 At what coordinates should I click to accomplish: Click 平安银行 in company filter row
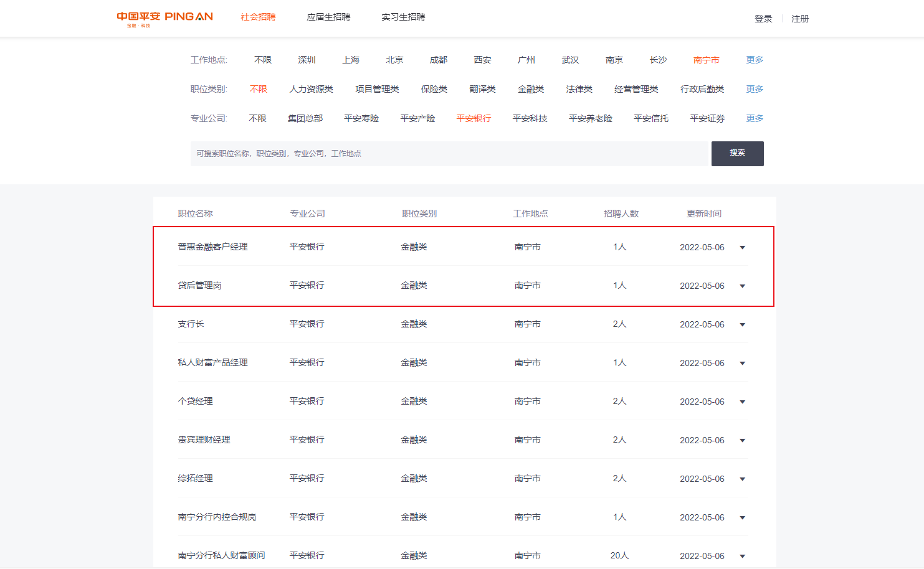(474, 118)
